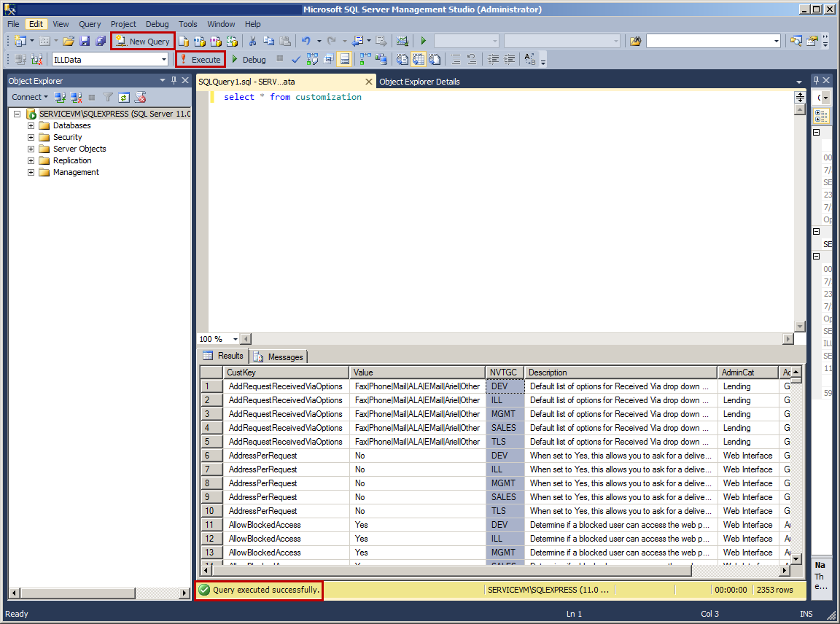Open the Query menu
This screenshot has width=840, height=624.
coord(89,24)
